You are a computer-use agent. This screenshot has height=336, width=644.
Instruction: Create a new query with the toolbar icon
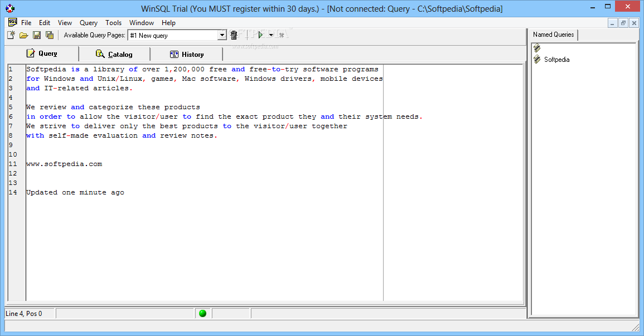click(x=11, y=35)
